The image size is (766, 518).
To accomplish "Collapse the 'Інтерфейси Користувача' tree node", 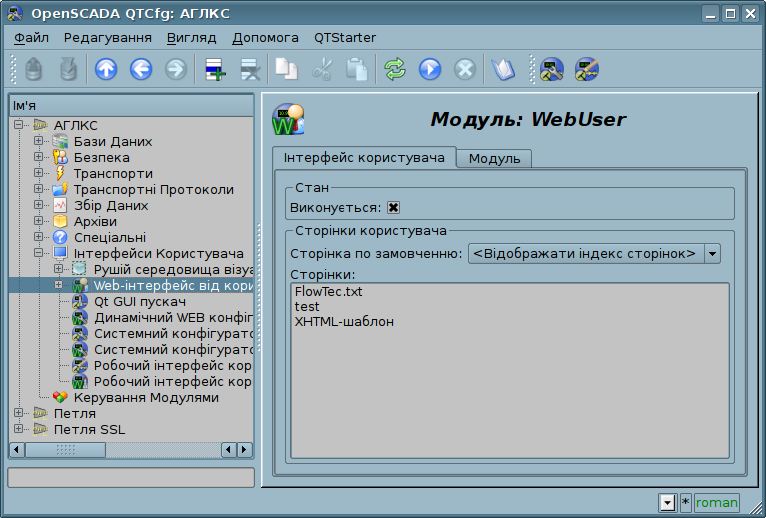I will point(38,253).
